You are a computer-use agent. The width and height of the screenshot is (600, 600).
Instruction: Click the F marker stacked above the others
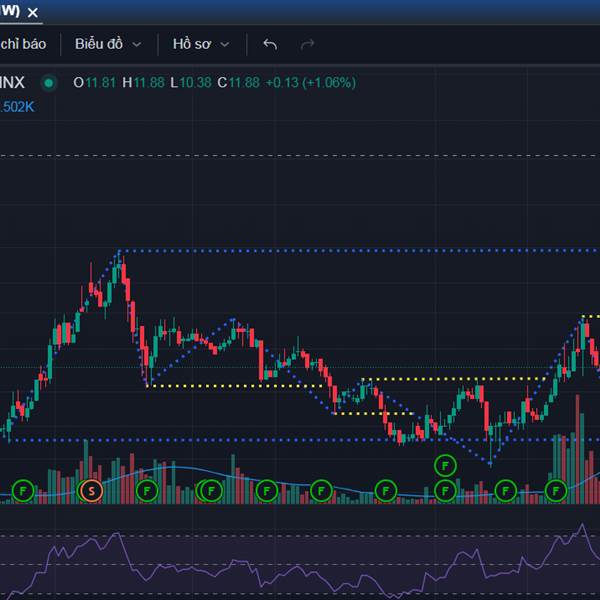pos(445,465)
